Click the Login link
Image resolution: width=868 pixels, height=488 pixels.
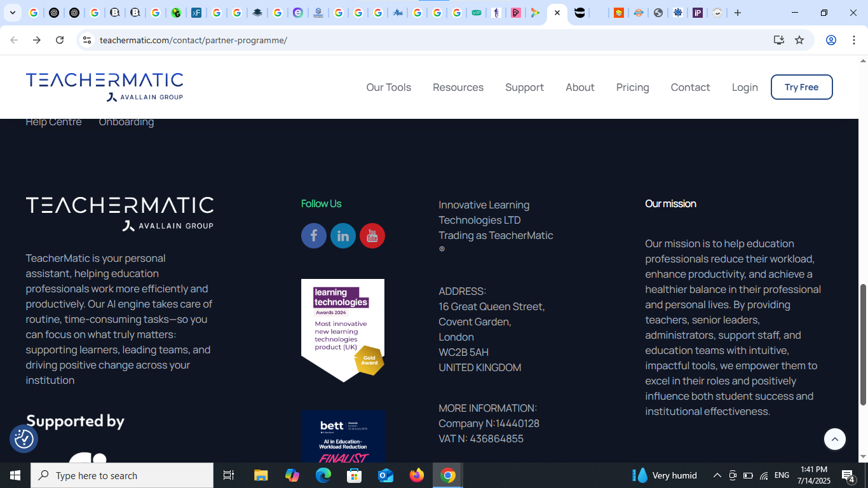(745, 87)
